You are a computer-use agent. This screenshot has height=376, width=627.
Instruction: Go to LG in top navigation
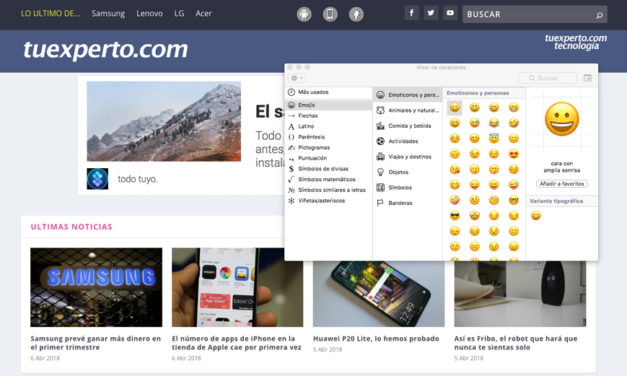click(x=179, y=13)
